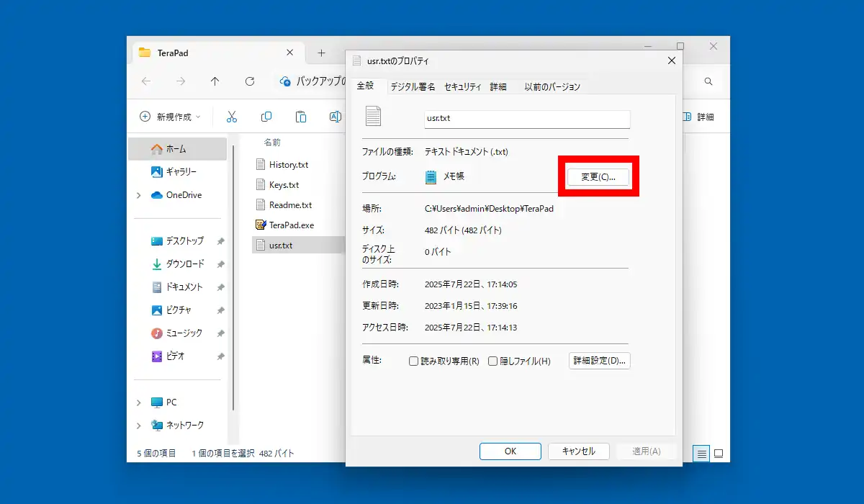Open the 詳細 details pane in Explorer

coord(698,117)
